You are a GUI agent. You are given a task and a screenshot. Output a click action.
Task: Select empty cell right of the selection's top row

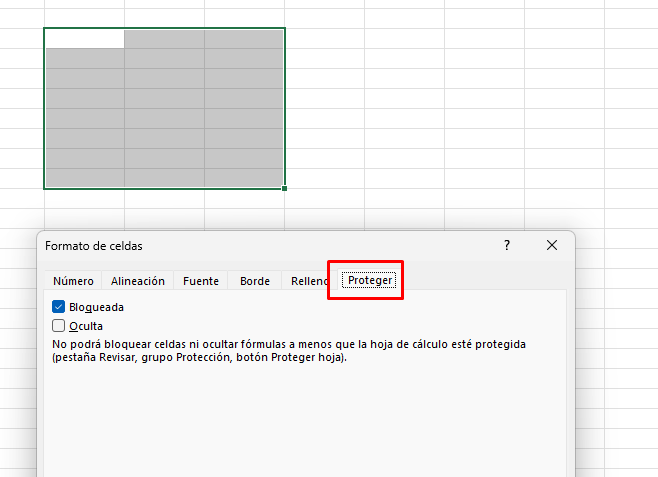coord(325,38)
